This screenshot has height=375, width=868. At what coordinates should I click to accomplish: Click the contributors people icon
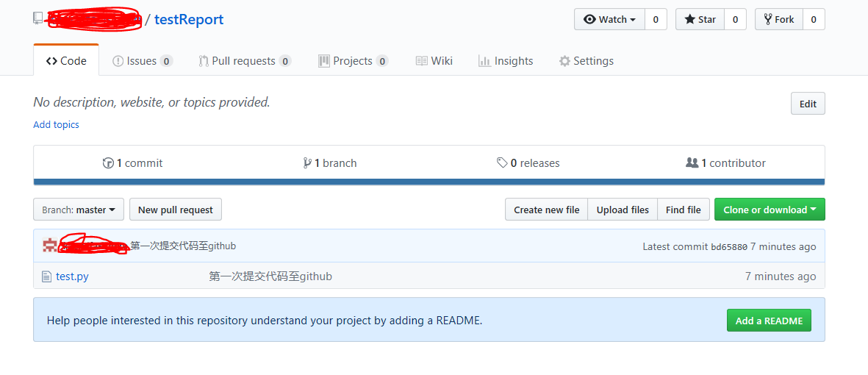coord(692,162)
